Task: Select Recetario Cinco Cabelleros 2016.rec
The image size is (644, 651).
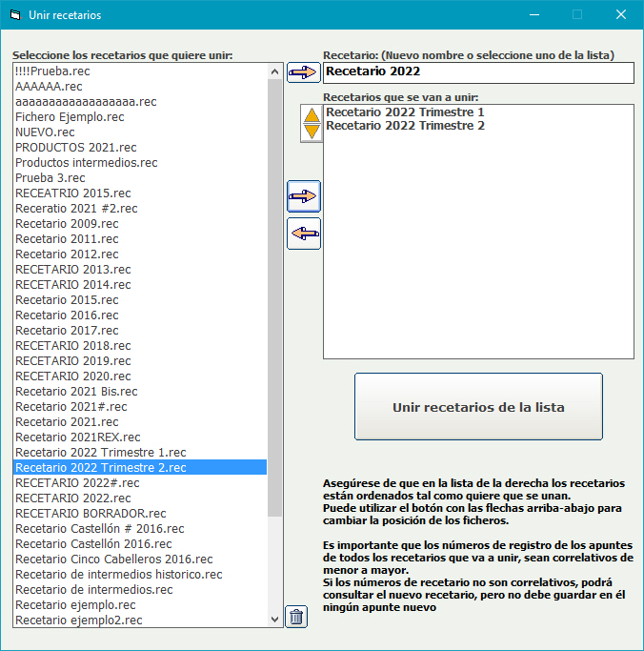Action: coord(140,559)
